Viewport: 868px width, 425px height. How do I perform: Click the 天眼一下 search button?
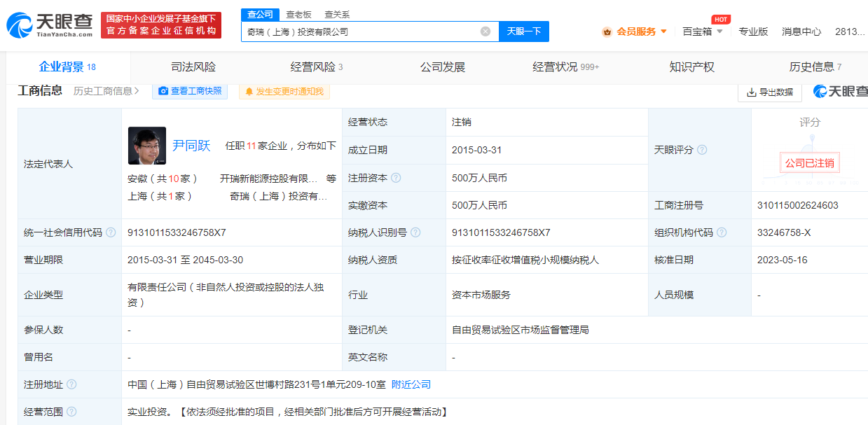coord(524,32)
